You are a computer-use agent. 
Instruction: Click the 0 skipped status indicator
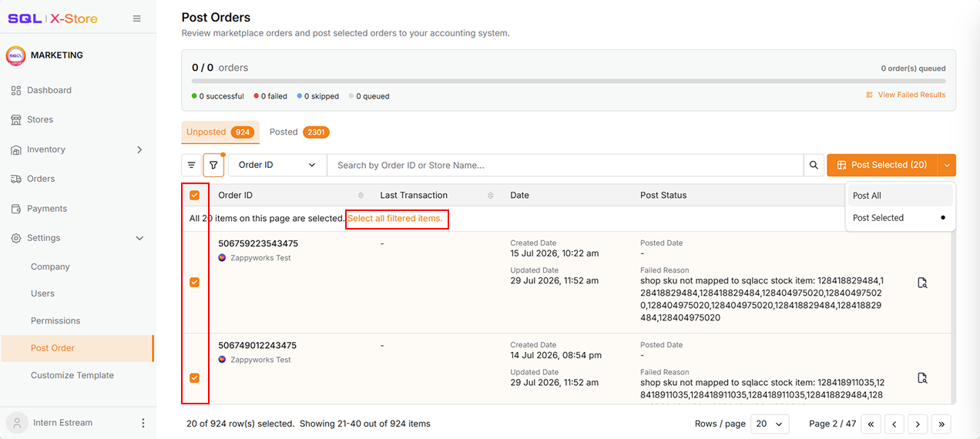[318, 96]
